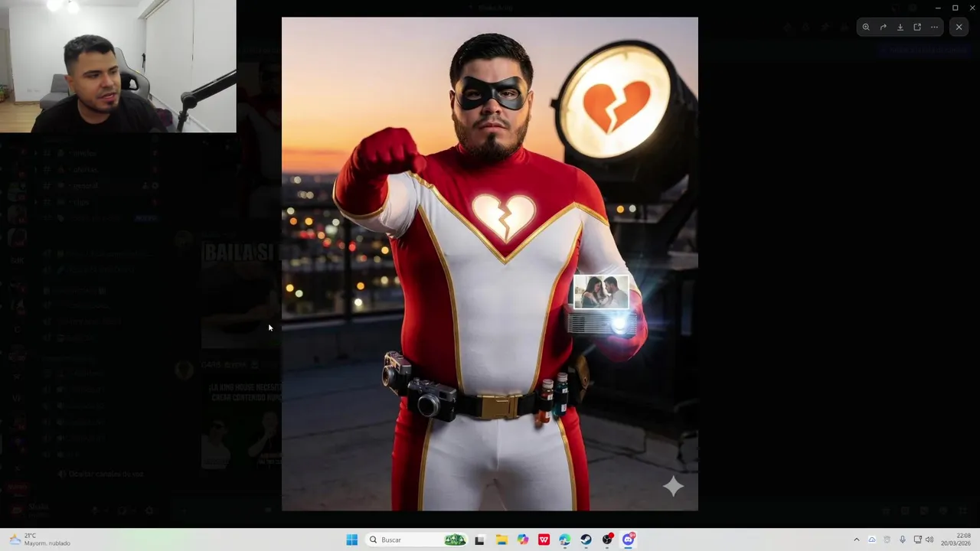The height and width of the screenshot is (551, 980).
Task: Switch to Discord in the taskbar
Action: coord(629,540)
